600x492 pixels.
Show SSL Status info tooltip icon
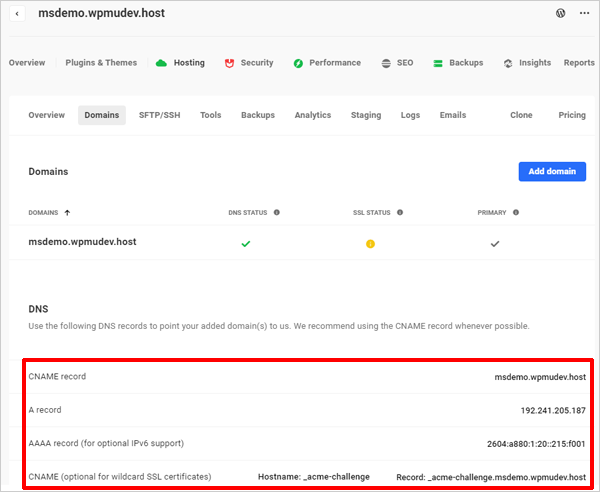400,212
